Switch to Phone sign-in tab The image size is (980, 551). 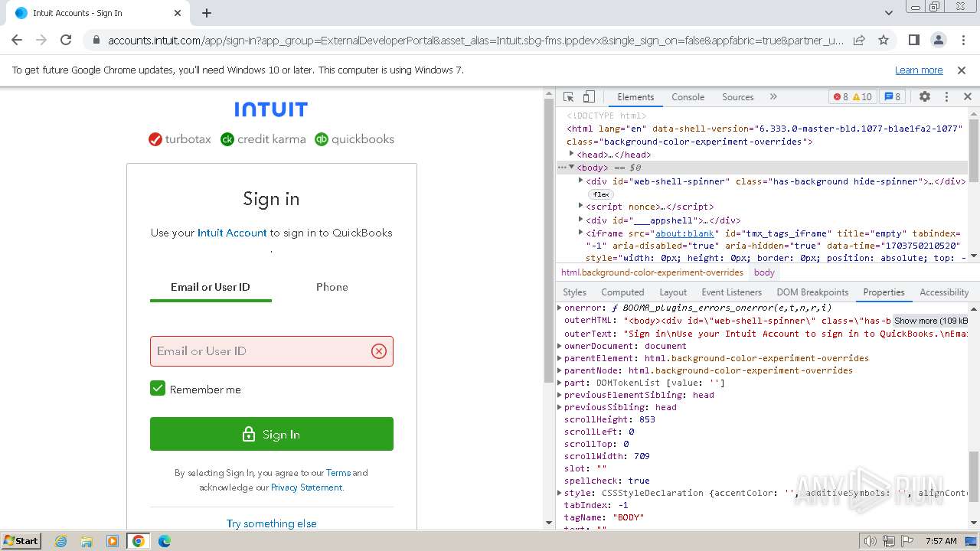click(332, 287)
